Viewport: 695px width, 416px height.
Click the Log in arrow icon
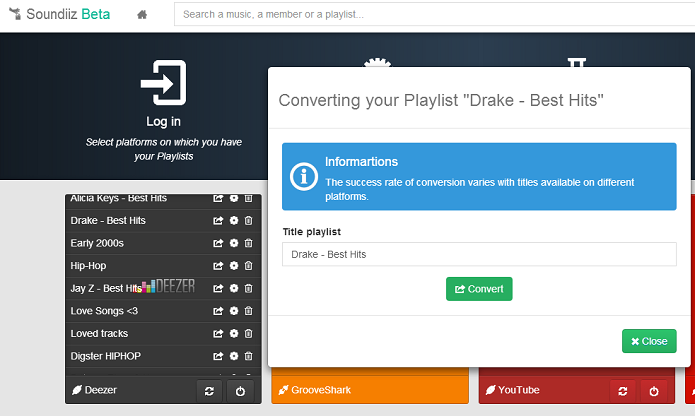pos(163,82)
